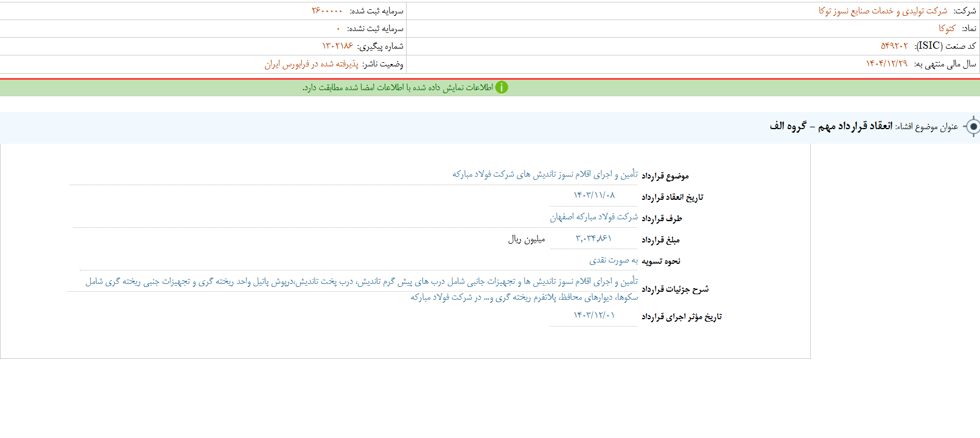Screen dimensions: 980x438
Task: Click the green message about signed information
Action: [x=397, y=88]
